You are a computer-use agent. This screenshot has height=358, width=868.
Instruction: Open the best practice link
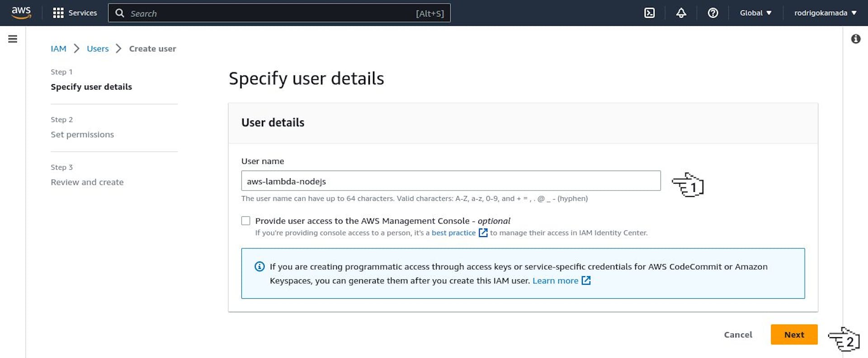[453, 233]
